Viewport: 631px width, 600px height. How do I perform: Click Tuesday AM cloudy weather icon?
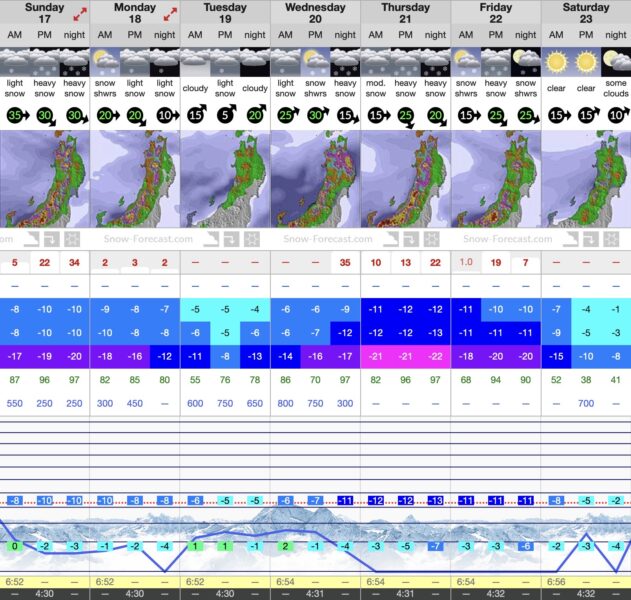click(195, 62)
